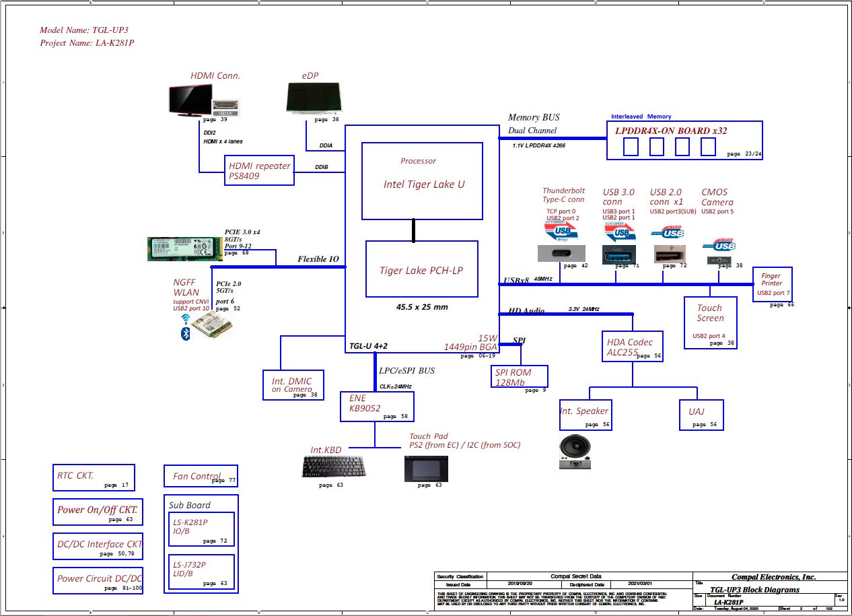Click the Intel Tiger Lake U processor block
Image resolution: width=852 pixels, height=616 pixels.
point(422,180)
